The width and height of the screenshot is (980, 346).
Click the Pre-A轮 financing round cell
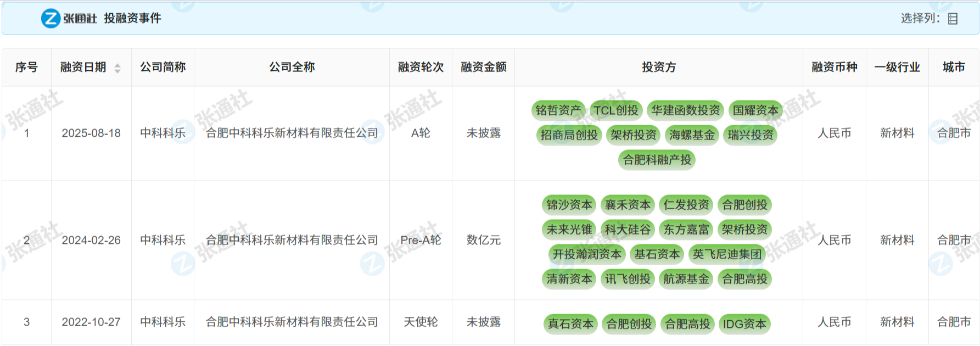[421, 240]
